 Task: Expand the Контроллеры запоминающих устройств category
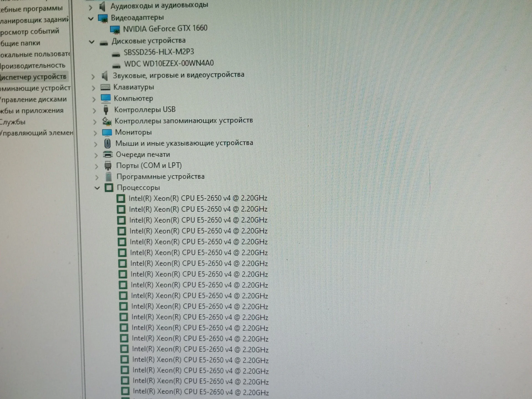point(95,122)
